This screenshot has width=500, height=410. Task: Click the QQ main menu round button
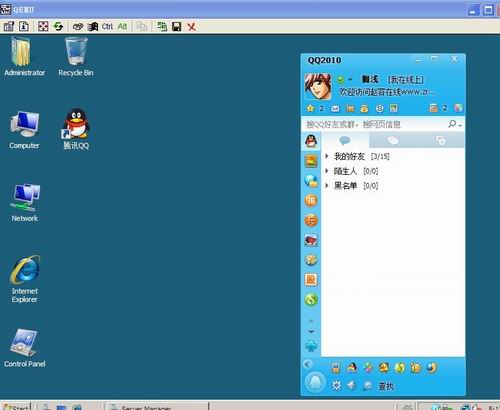point(315,383)
